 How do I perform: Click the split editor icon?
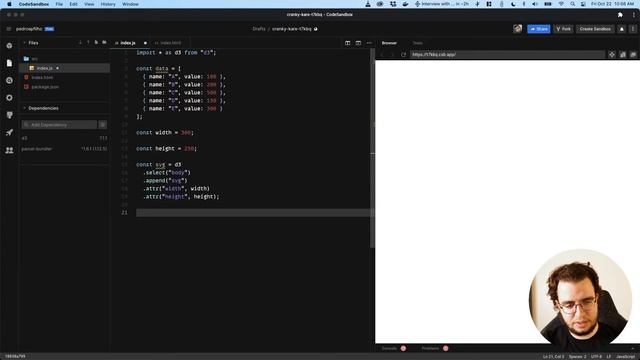[x=347, y=43]
